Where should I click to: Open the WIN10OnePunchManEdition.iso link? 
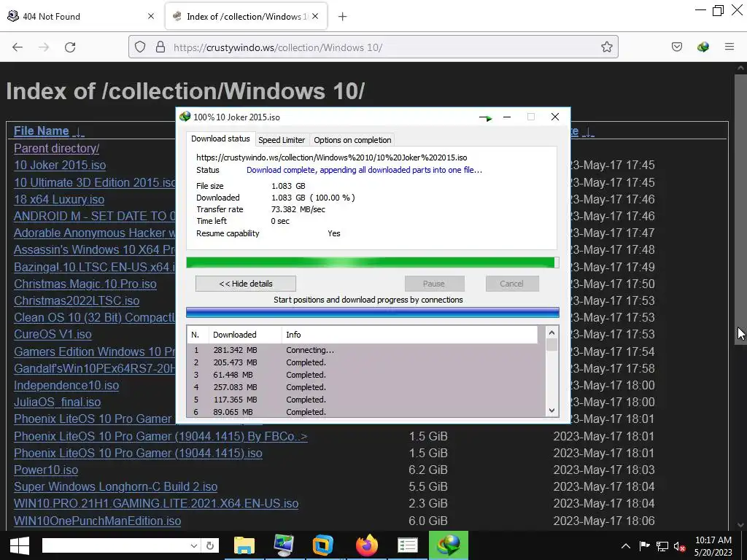(97, 521)
